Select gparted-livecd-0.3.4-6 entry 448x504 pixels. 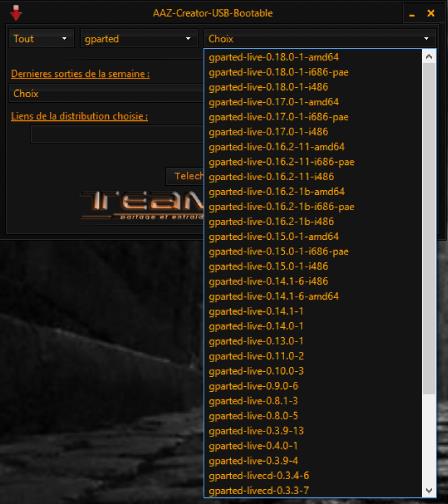[313, 476]
